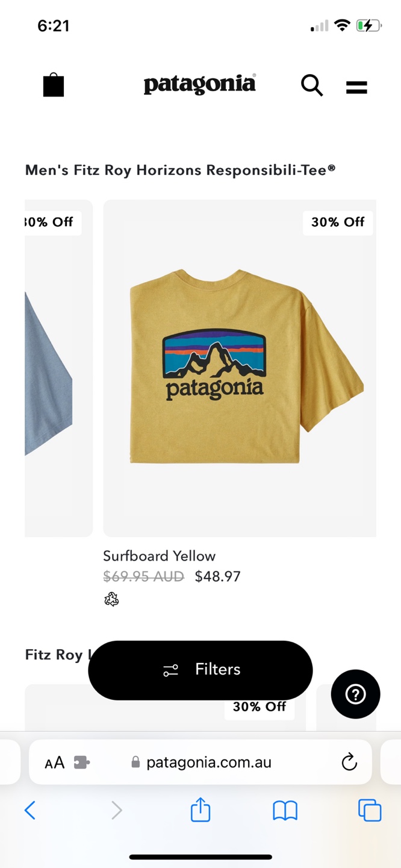Go to Patagonia home via logo
This screenshot has height=868, width=401.
200,85
